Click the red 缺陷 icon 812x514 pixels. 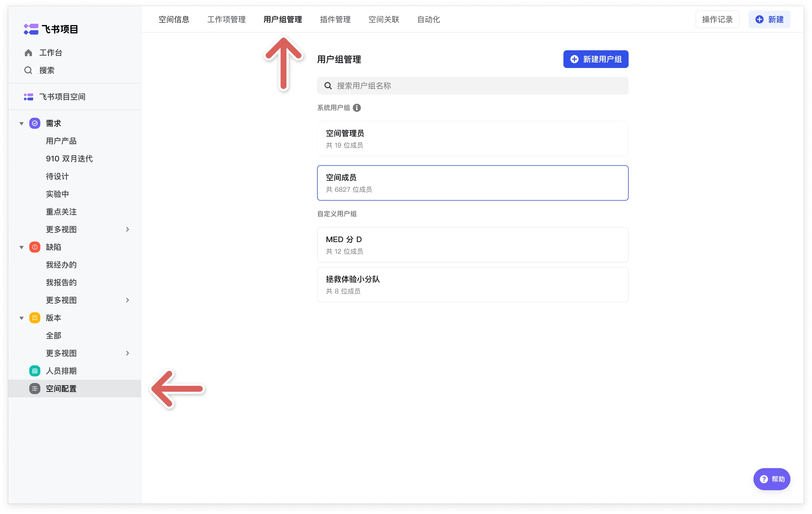[x=35, y=247]
